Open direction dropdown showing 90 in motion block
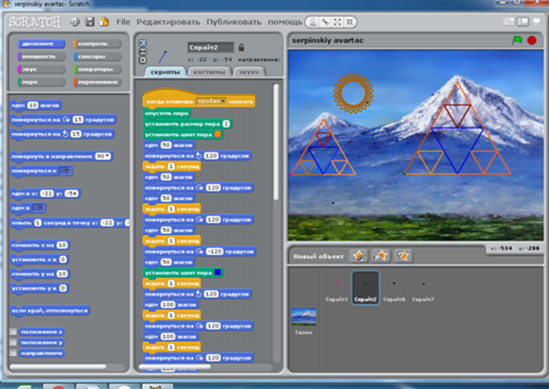The image size is (549, 389). [x=103, y=156]
